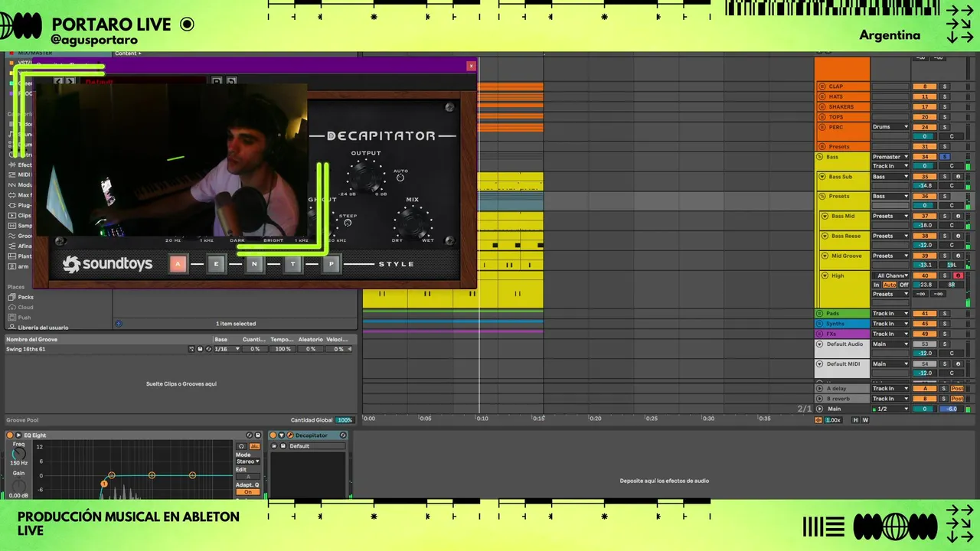980x551 pixels.
Task: Click the blue info icon by 1 item selected
Action: [x=119, y=324]
